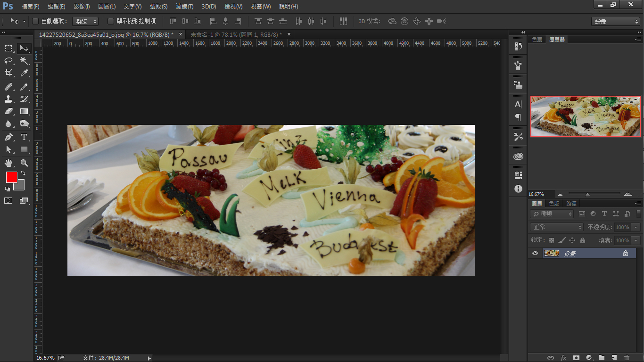Select the Pen tool
The height and width of the screenshot is (362, 644).
coord(8,137)
